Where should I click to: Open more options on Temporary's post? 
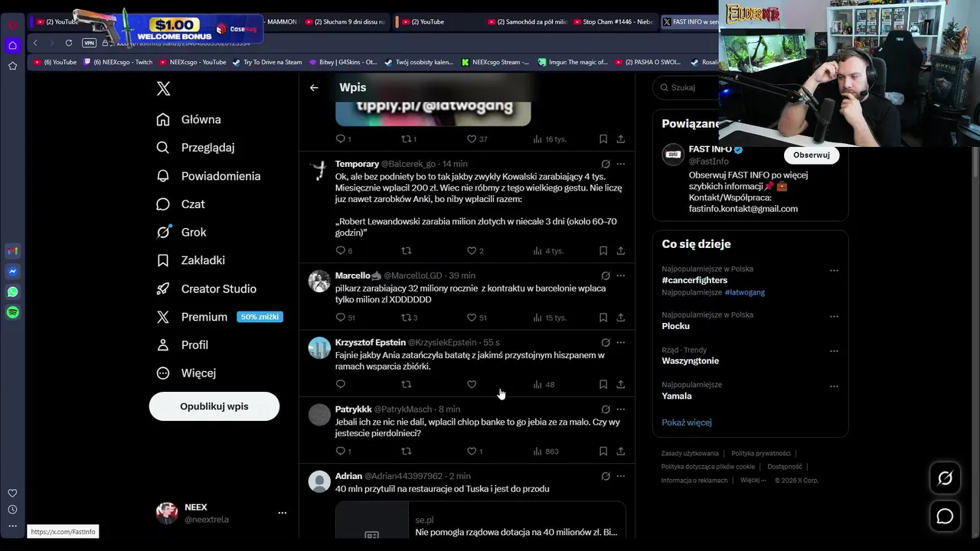tap(621, 164)
